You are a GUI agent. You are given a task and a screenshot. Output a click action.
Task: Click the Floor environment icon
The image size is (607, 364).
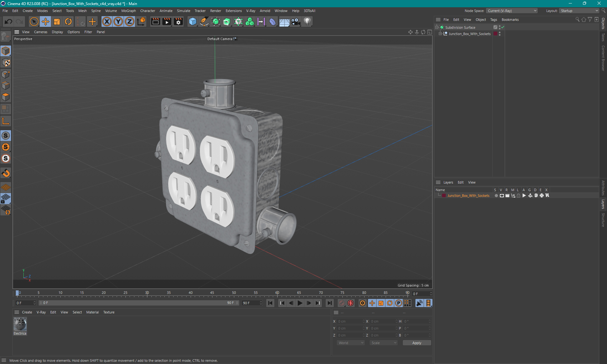(x=284, y=21)
